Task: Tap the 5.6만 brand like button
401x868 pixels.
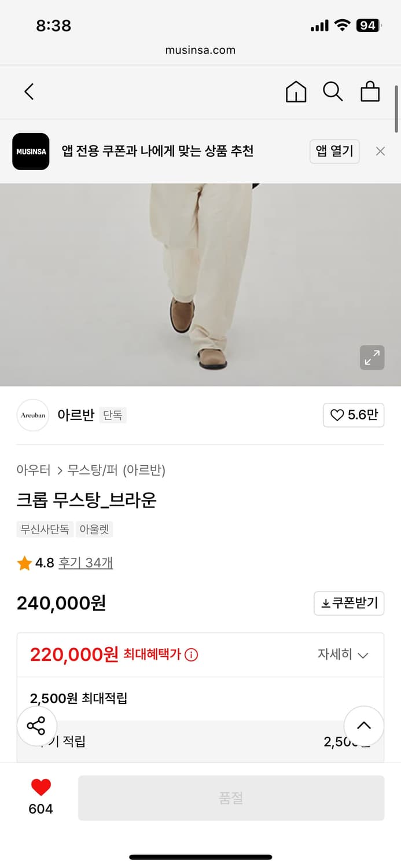Action: pyautogui.click(x=354, y=415)
